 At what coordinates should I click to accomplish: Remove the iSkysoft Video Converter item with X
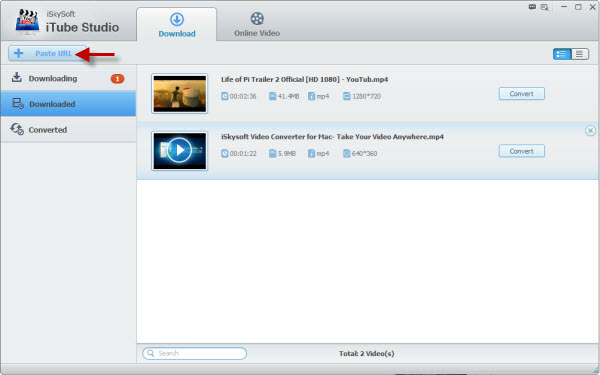590,131
